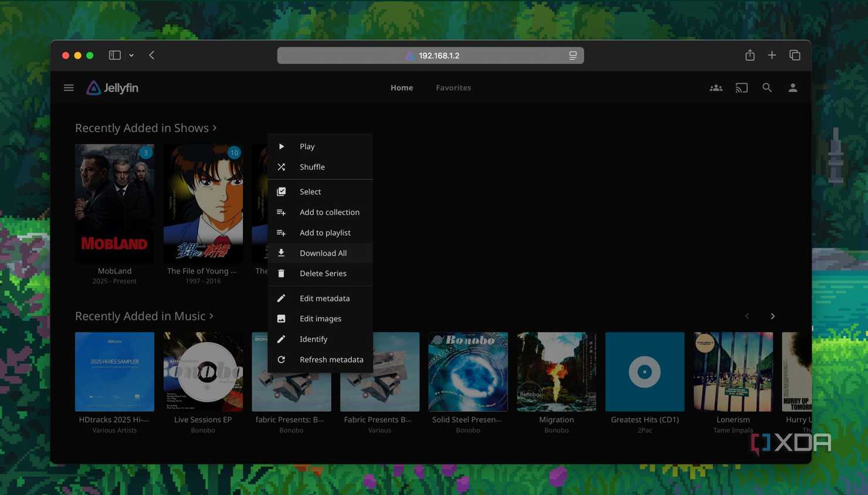
Task: Click the 2Pac artist link
Action: pyautogui.click(x=645, y=430)
